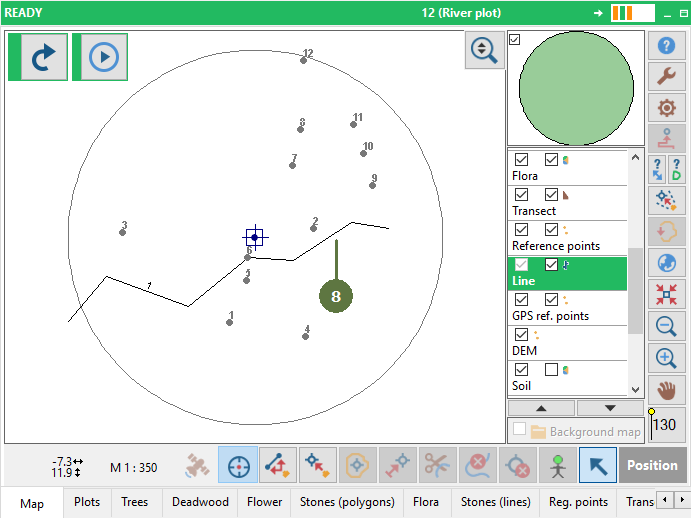This screenshot has width=691, height=518.
Task: Select the add line vertices tool
Action: click(278, 466)
